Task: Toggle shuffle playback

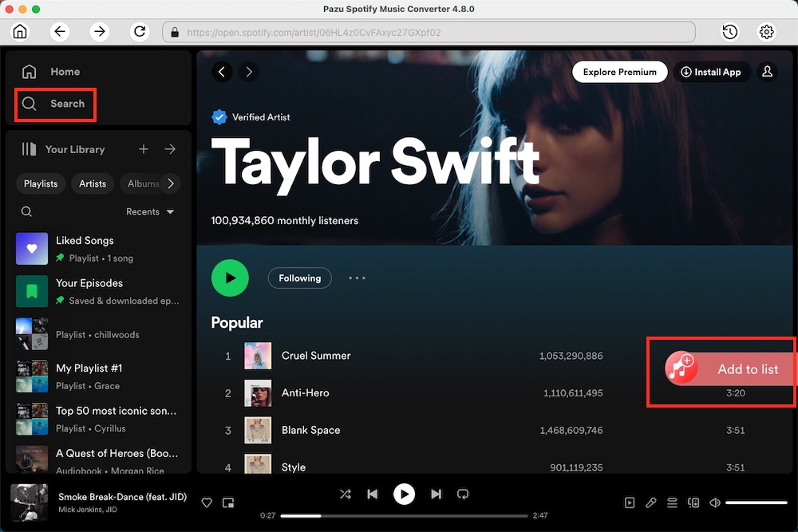Action: (x=345, y=495)
